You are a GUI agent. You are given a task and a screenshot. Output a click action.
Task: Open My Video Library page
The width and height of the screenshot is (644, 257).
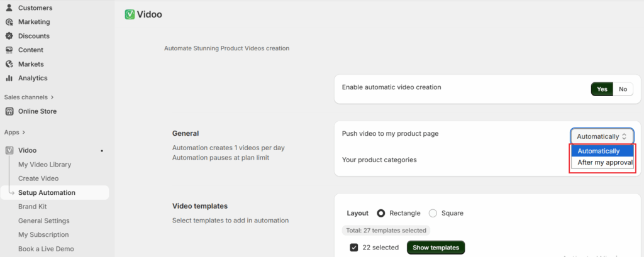pos(45,165)
